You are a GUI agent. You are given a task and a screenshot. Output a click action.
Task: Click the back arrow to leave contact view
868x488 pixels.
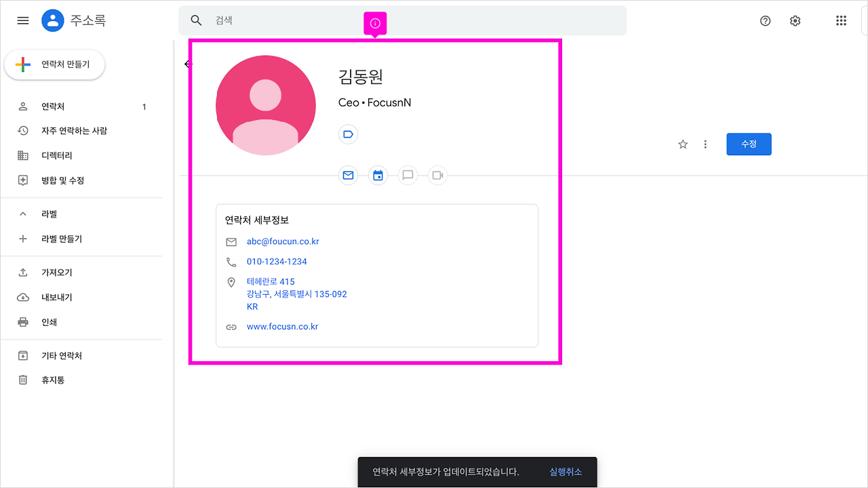click(x=187, y=63)
